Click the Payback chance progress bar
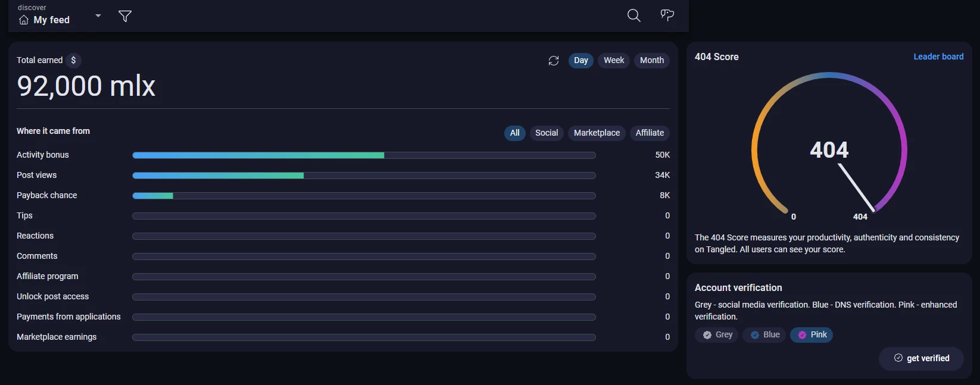This screenshot has width=980, height=385. pyautogui.click(x=364, y=196)
